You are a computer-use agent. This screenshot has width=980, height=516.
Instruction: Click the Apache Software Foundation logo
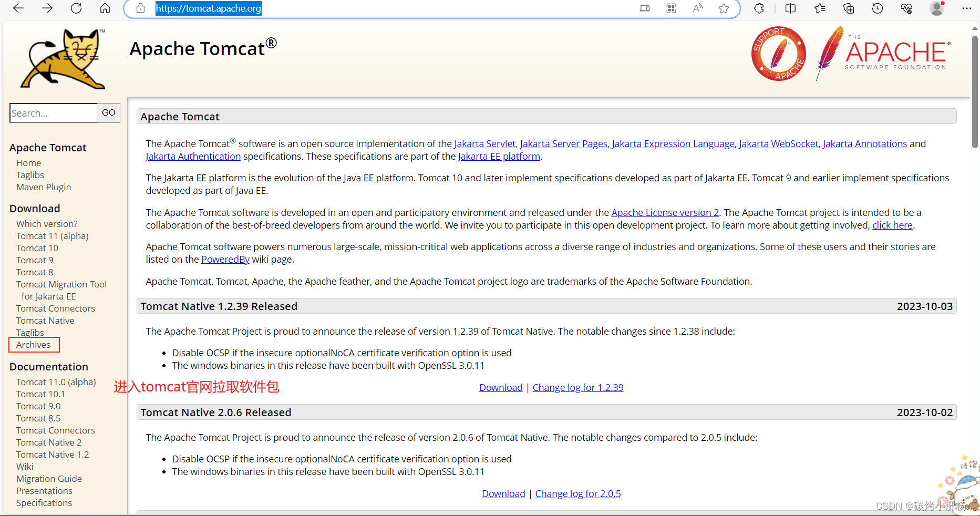[x=883, y=54]
